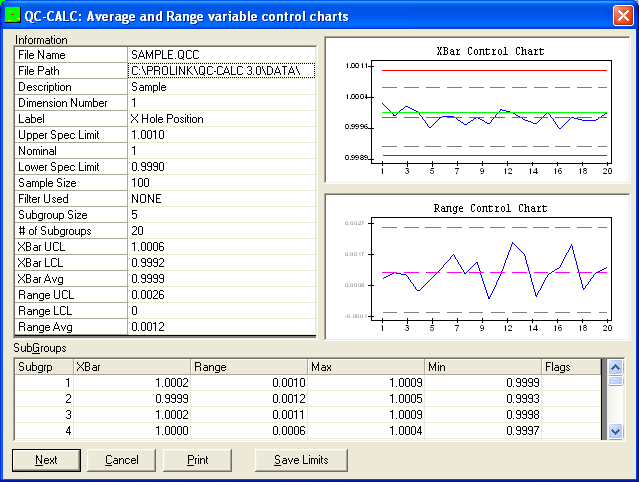
Task: Click XBar UCL value 1.0006
Action: coord(222,247)
